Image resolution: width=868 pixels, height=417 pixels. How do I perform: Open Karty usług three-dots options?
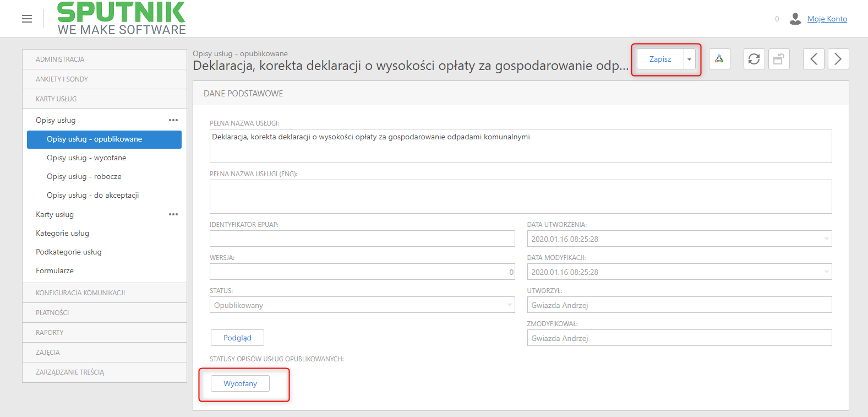coord(173,214)
